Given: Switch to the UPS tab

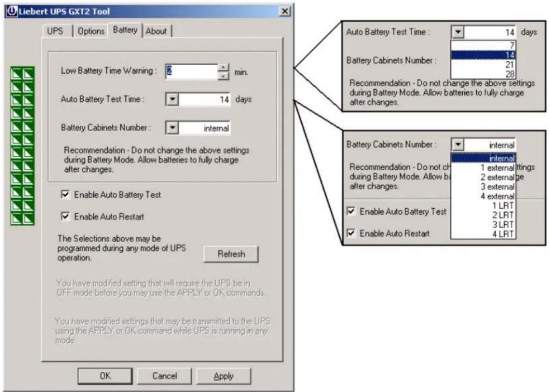Looking at the screenshot, I should (55, 31).
